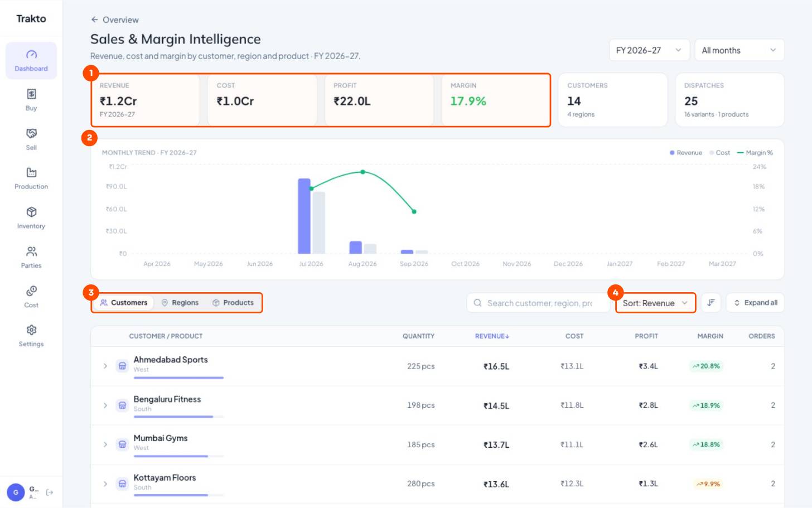Click the back arrow beside Overview
This screenshot has height=508, width=812.
click(94, 20)
